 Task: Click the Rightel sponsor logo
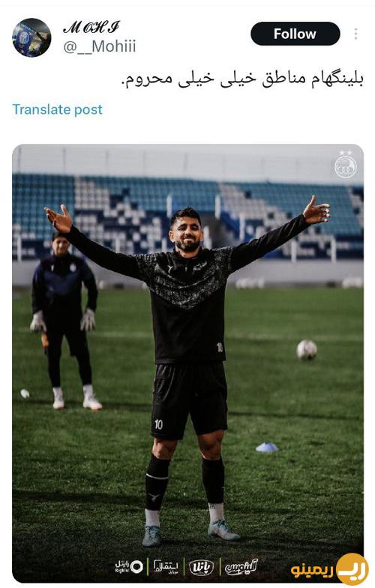129,566
